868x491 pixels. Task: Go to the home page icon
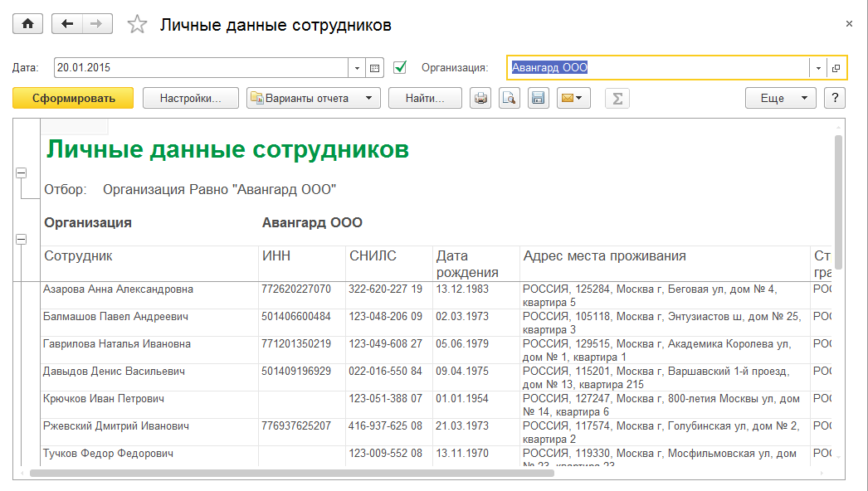tap(27, 24)
